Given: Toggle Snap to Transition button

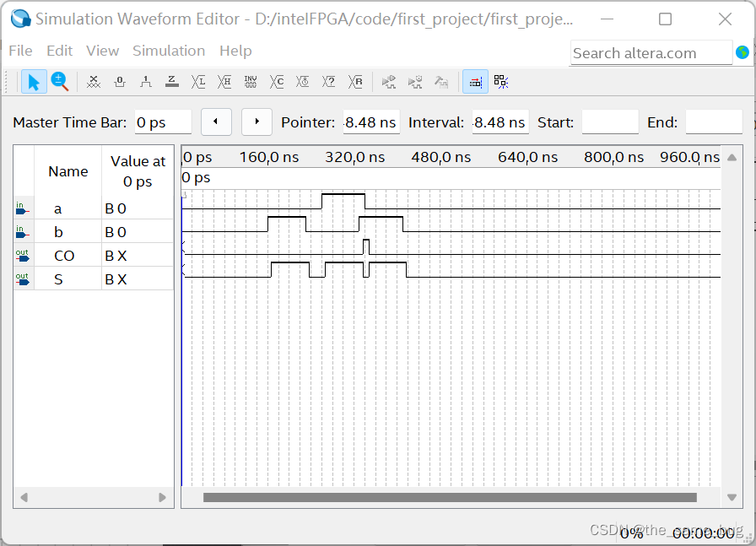Looking at the screenshot, I should [501, 82].
